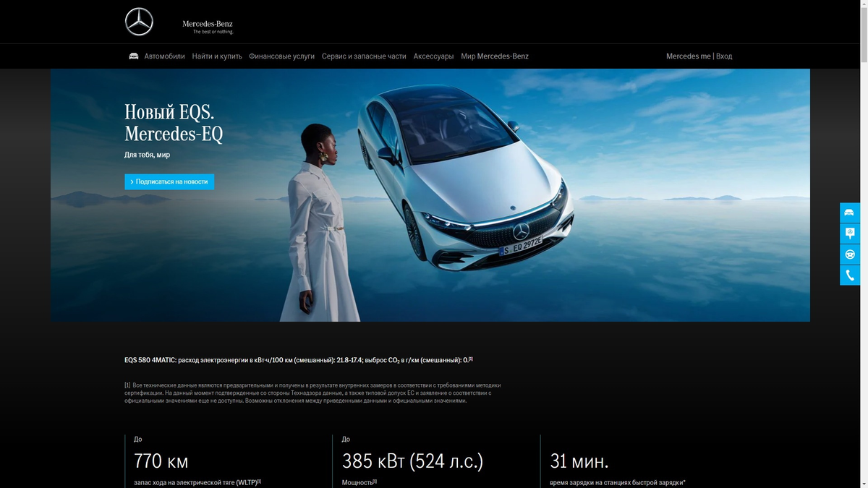This screenshot has height=488, width=868.
Task: Click the blue car icon in the side panel
Action: click(x=850, y=213)
